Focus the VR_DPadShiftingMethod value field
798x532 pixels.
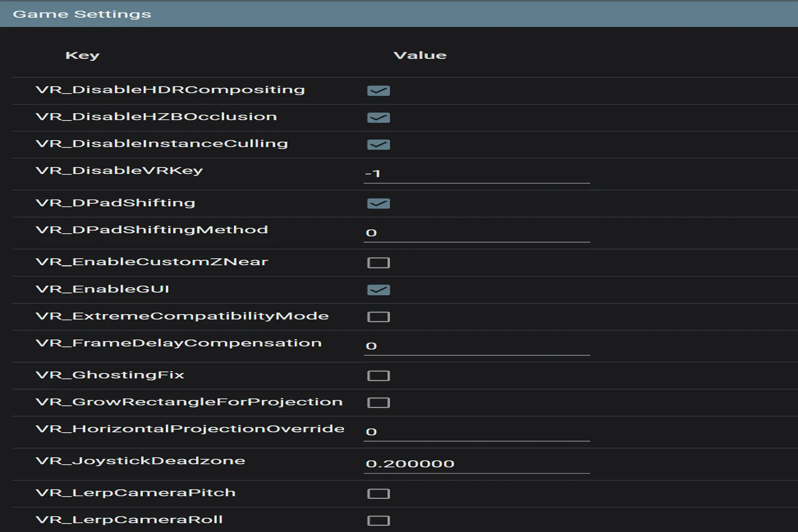click(477, 233)
